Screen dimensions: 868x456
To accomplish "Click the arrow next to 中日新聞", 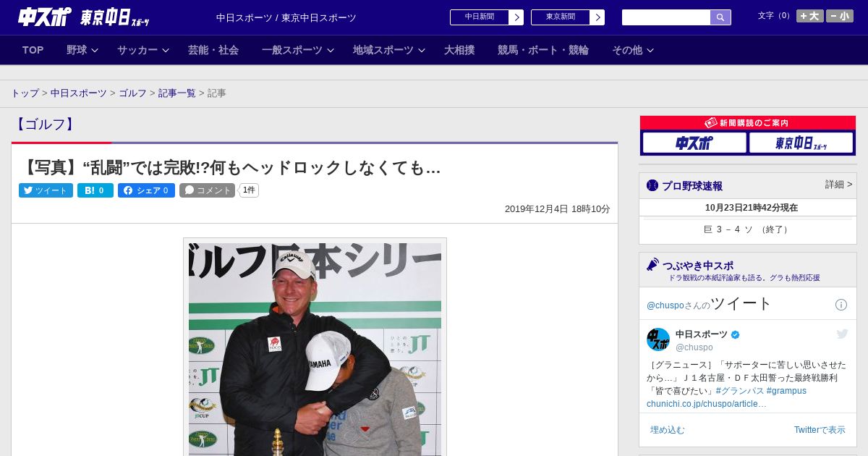I will coord(516,17).
